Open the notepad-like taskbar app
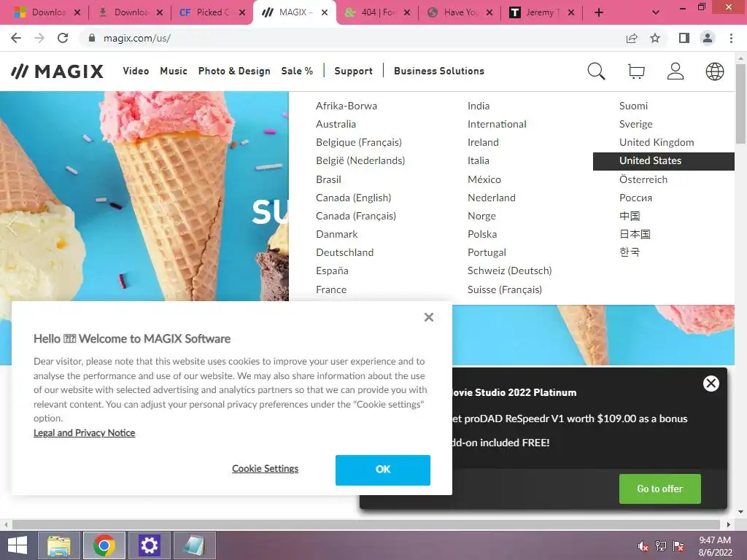The width and height of the screenshot is (747, 560). pos(194,545)
